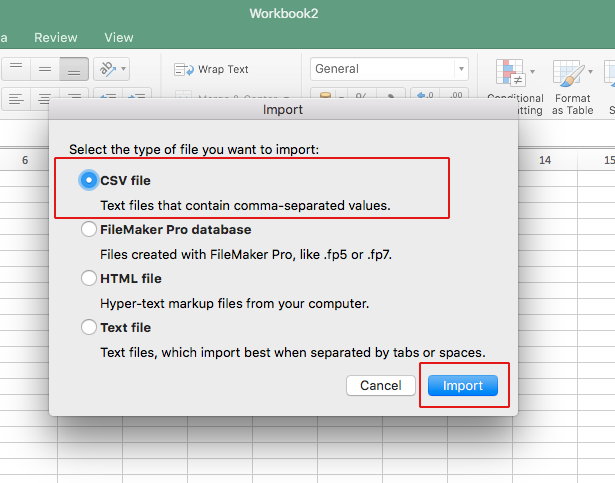Viewport: 615px width, 483px height.
Task: Open the Review ribbon tab
Action: click(56, 38)
